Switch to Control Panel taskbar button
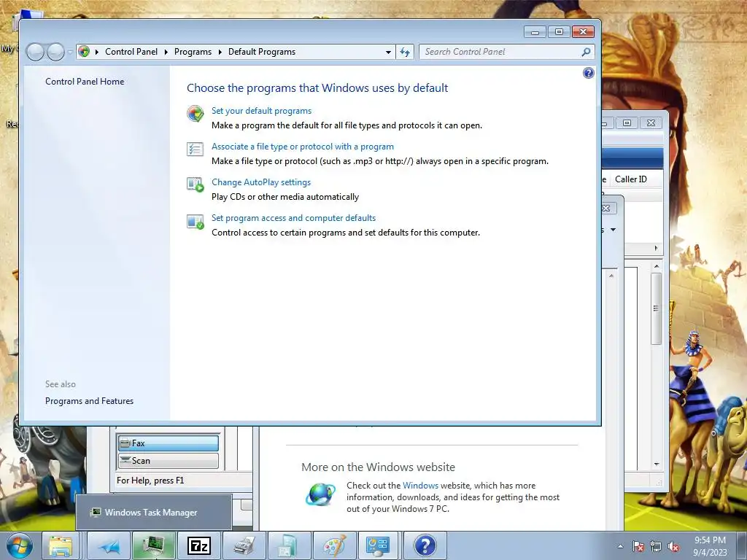Image resolution: width=747 pixels, height=560 pixels. 379,545
